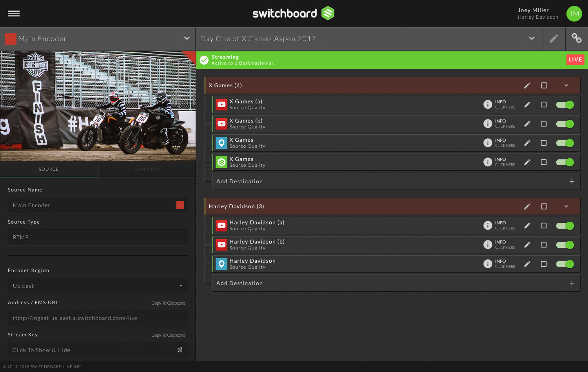Expand the Day One workflow dropdown
This screenshot has height=372, width=588.
532,38
